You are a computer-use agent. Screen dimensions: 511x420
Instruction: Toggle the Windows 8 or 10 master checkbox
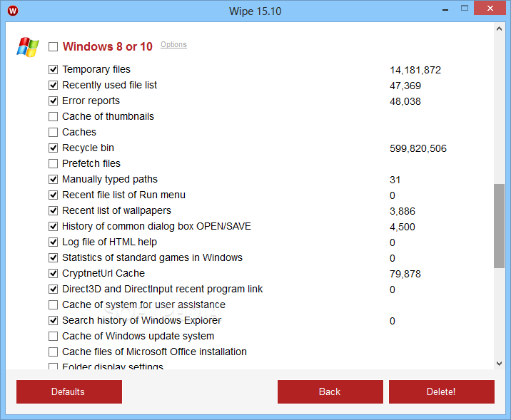53,46
